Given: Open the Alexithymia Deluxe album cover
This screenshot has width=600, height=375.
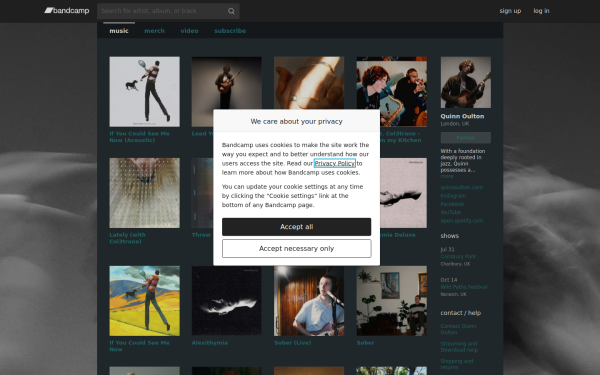Looking at the screenshot, I should [x=403, y=193].
